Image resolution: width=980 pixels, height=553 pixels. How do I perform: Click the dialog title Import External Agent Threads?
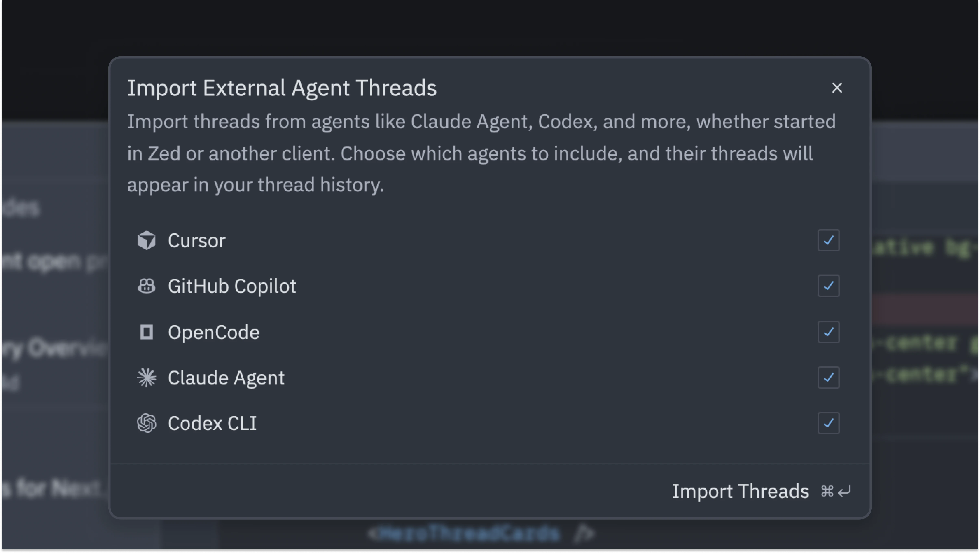(x=282, y=88)
